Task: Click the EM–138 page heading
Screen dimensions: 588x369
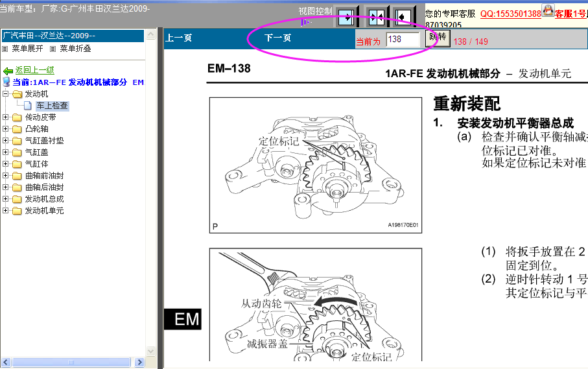Action: click(x=229, y=69)
